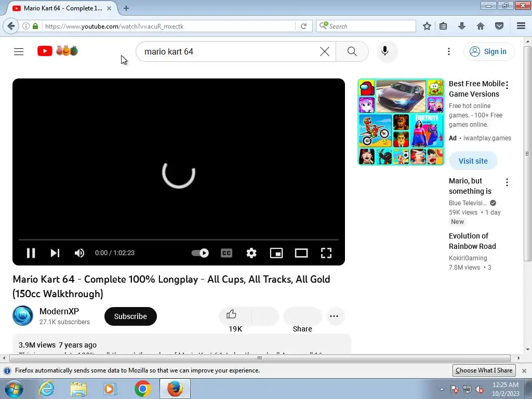The image size is (532, 399).
Task: Open ModernXP channel name link
Action: pyautogui.click(x=59, y=311)
